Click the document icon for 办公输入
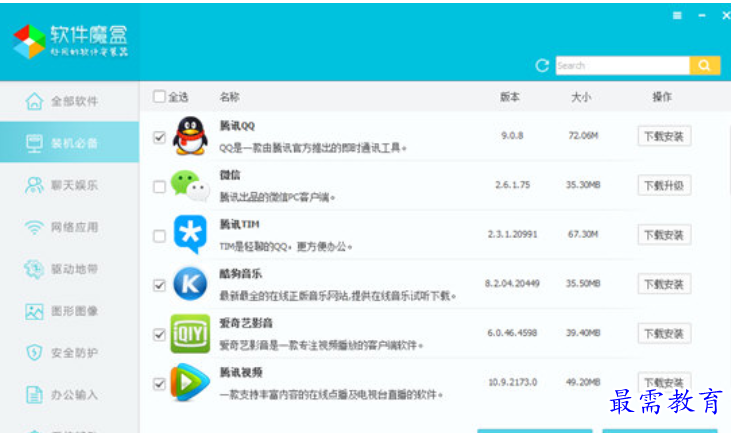Image resolution: width=731 pixels, height=433 pixels. [x=34, y=395]
